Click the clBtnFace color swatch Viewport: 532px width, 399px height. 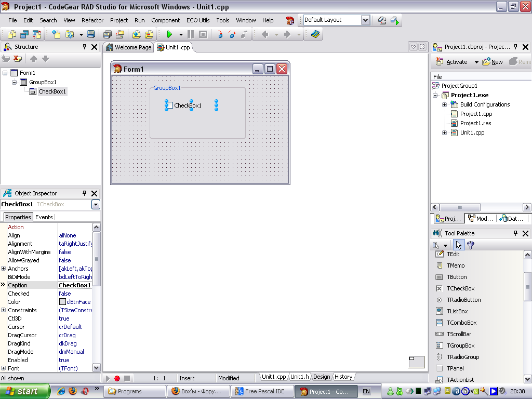click(62, 302)
